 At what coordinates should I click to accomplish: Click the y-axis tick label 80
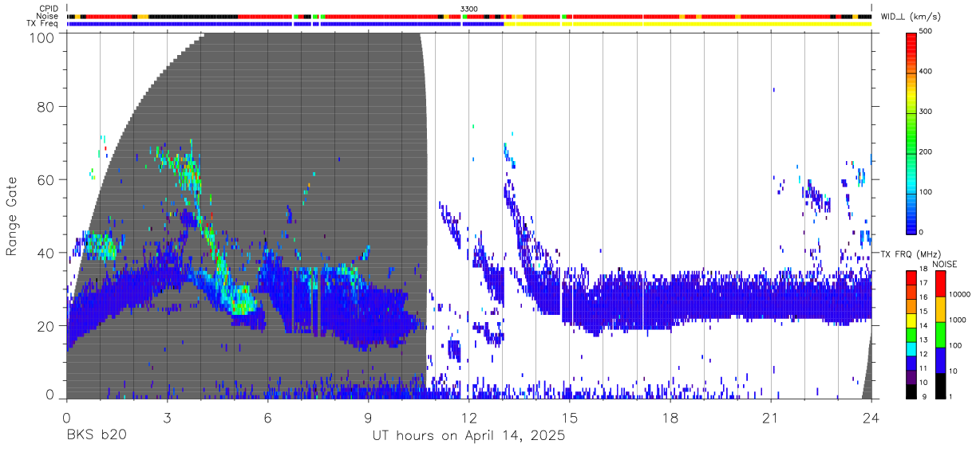pyautogui.click(x=45, y=106)
